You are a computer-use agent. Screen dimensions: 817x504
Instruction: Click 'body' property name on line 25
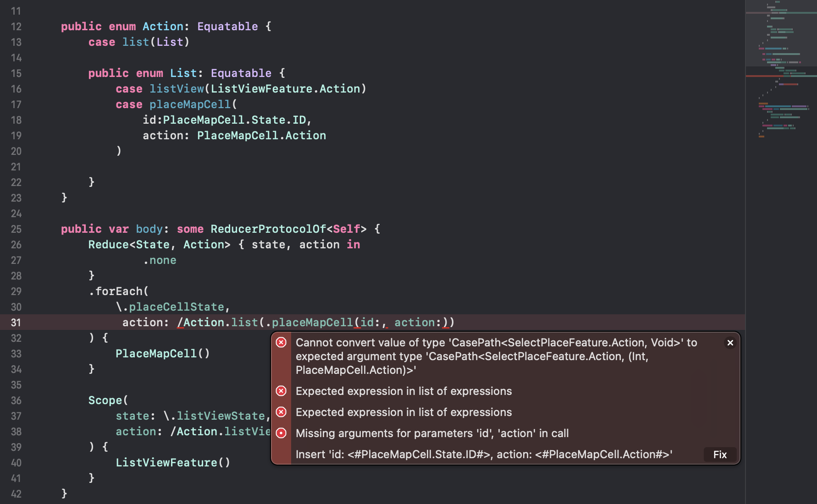click(x=149, y=229)
